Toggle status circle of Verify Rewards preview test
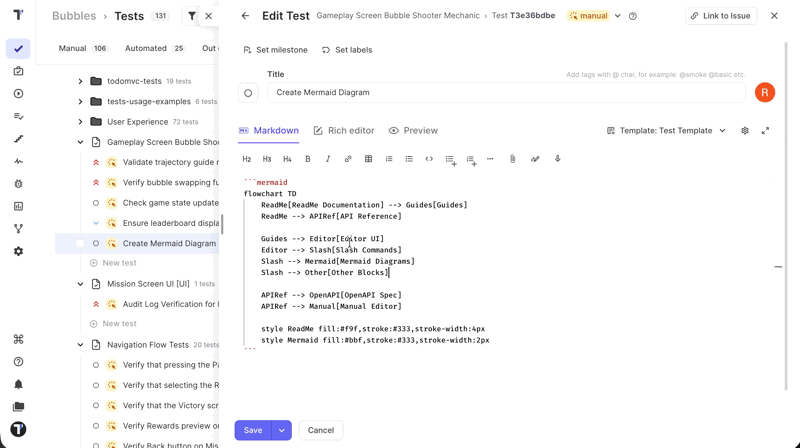The width and height of the screenshot is (800, 448). 96,426
